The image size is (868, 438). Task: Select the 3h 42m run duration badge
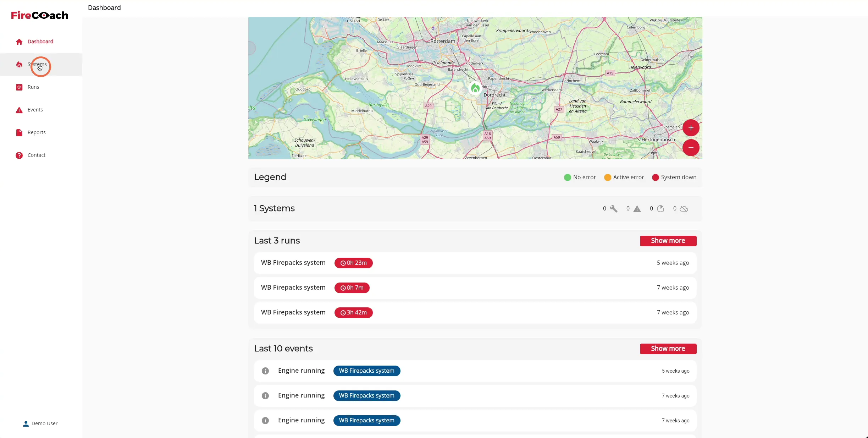pyautogui.click(x=353, y=313)
